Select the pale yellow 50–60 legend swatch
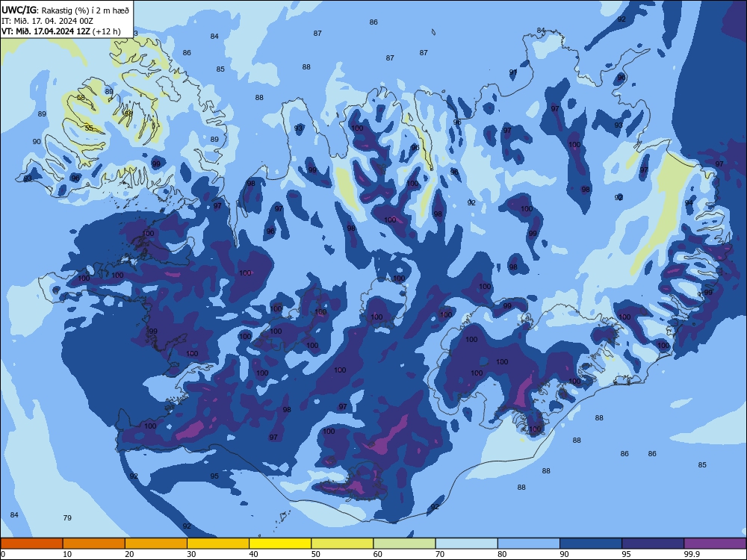Screen dimensions: 747x560 point(343,544)
